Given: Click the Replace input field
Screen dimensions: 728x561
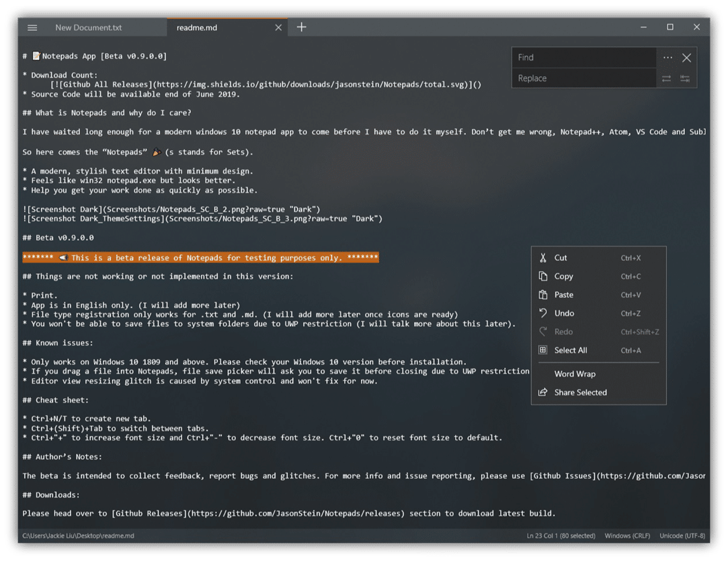Looking at the screenshot, I should pyautogui.click(x=583, y=79).
